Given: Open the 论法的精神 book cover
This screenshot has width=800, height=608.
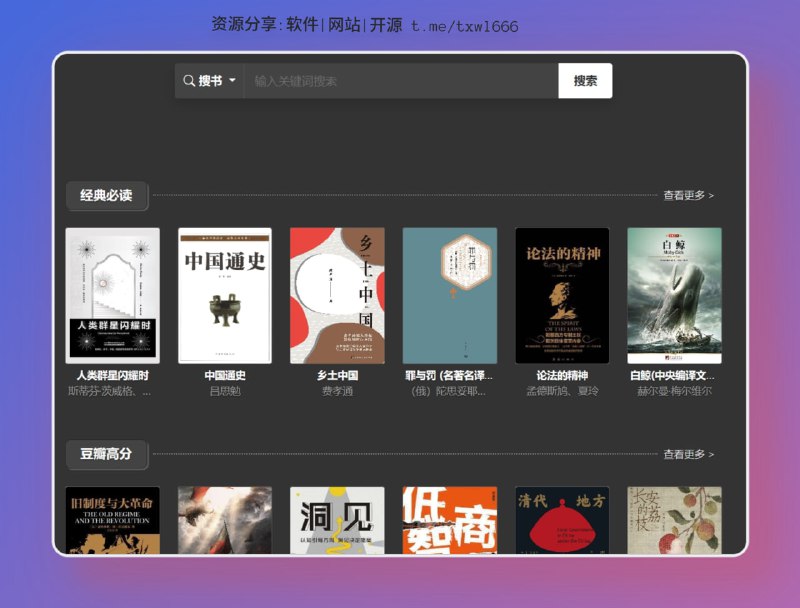Looking at the screenshot, I should pos(562,296).
